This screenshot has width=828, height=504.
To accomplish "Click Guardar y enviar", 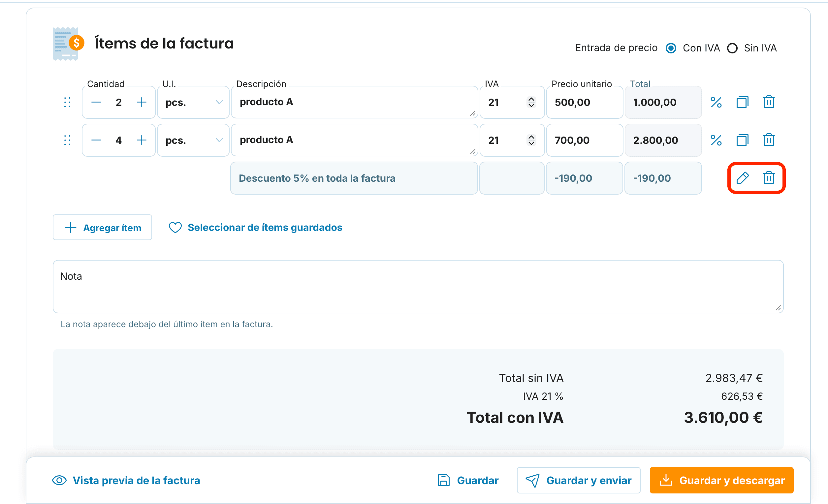I will 578,481.
